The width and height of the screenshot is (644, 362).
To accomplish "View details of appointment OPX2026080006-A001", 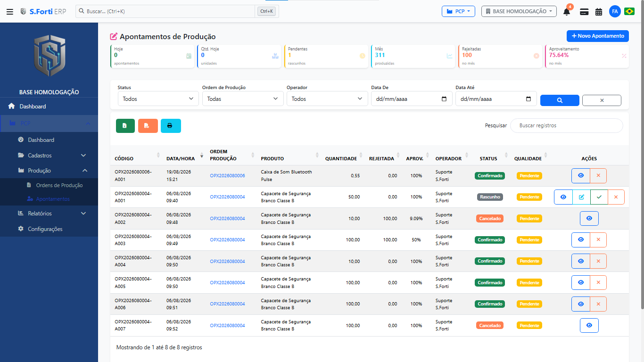I will click(581, 175).
